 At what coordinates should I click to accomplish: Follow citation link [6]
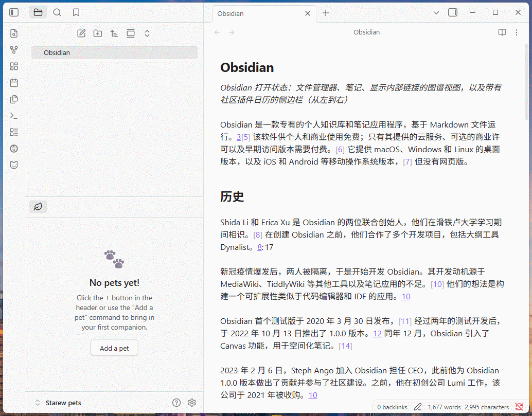340,150
